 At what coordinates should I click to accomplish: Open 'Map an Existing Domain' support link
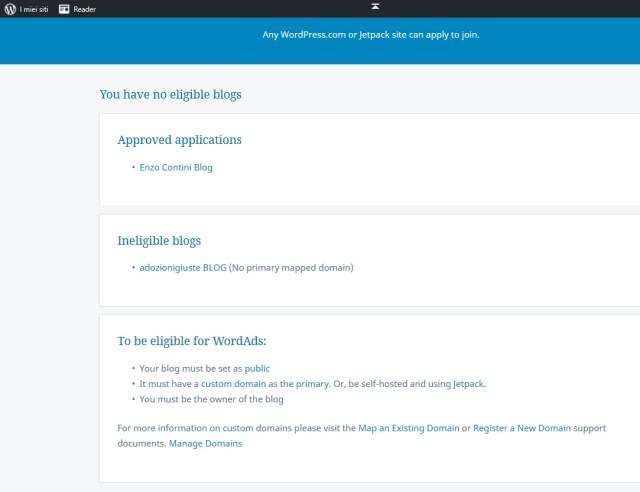pos(408,427)
